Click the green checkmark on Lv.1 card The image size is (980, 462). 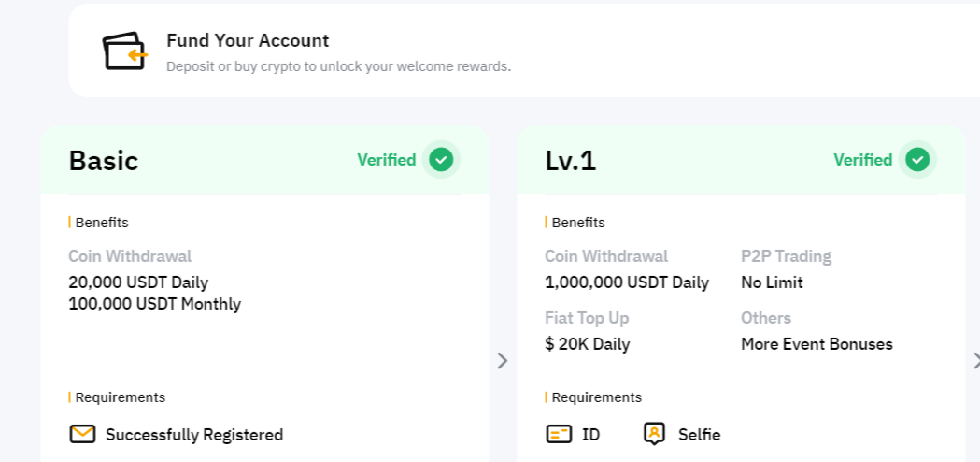point(917,160)
